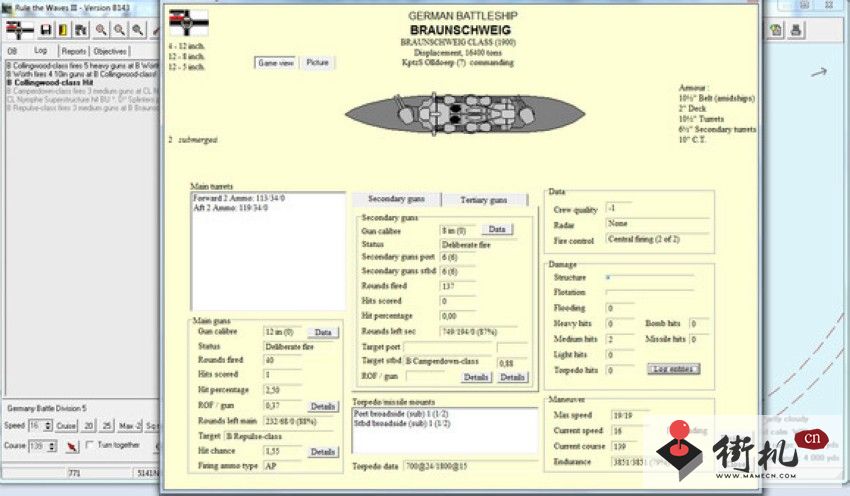
Task: Open the Objectives tab
Action: coord(110,51)
